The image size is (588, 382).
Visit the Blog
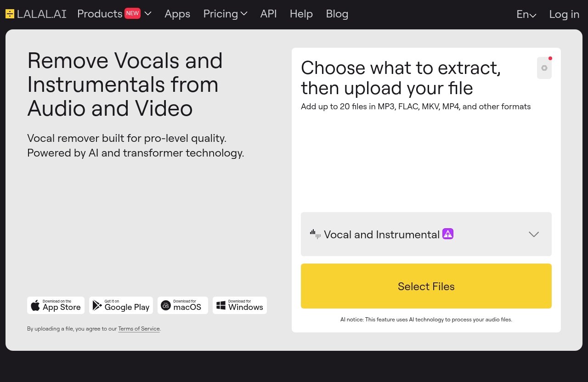click(x=337, y=14)
